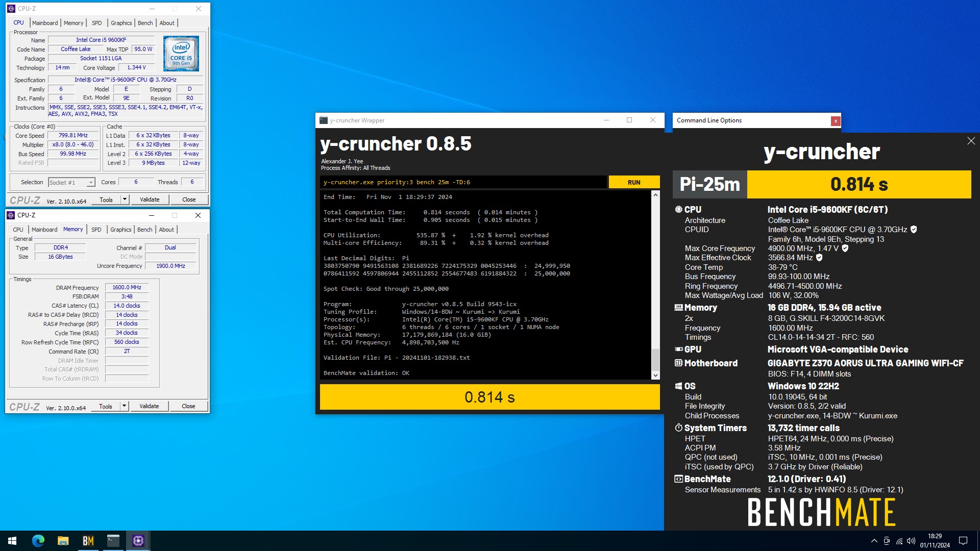Click GPU section icon in BenchMate
Image resolution: width=980 pixels, height=551 pixels.
(x=678, y=349)
